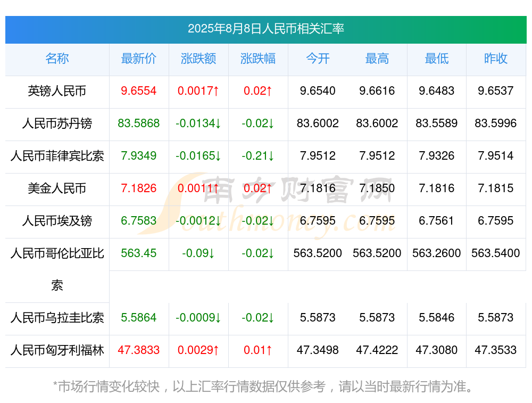Click 英镑人民币 change percent 0.02↑
Image resolution: width=532 pixels, height=403 pixels.
tap(258, 91)
